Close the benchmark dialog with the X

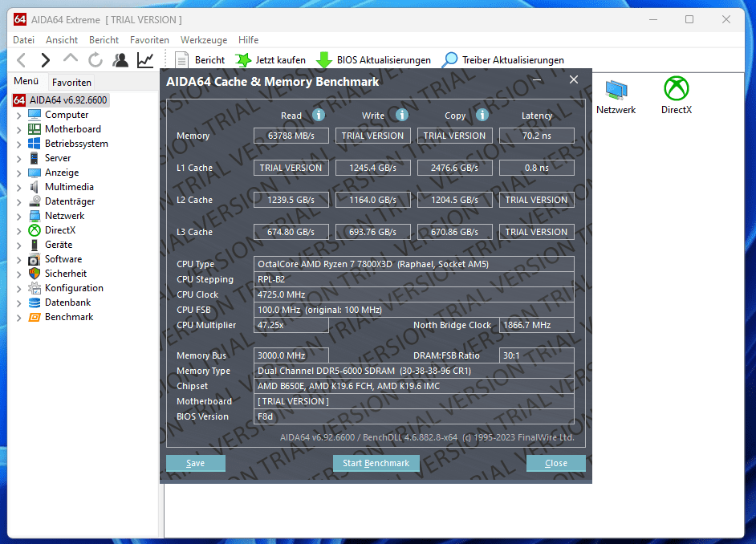click(x=574, y=79)
